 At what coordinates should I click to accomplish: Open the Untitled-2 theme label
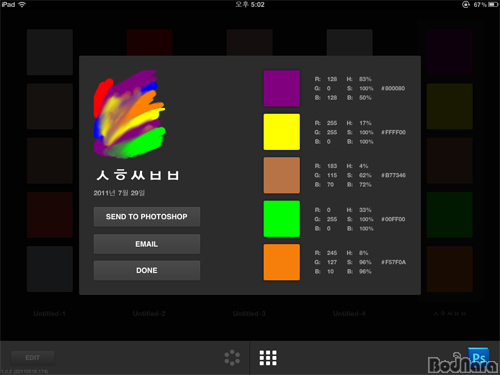coord(149,314)
